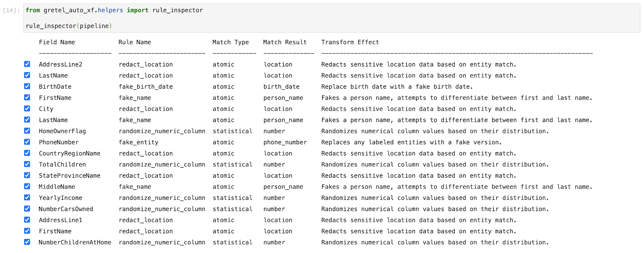The height and width of the screenshot is (253, 644).
Task: Click the Transform Effect column header
Action: pos(350,42)
